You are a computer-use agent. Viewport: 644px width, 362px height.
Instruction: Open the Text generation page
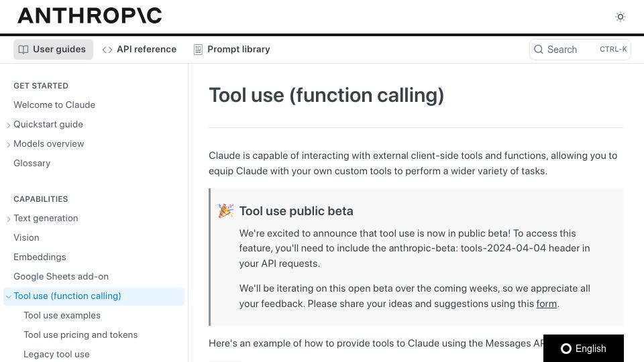tap(46, 218)
